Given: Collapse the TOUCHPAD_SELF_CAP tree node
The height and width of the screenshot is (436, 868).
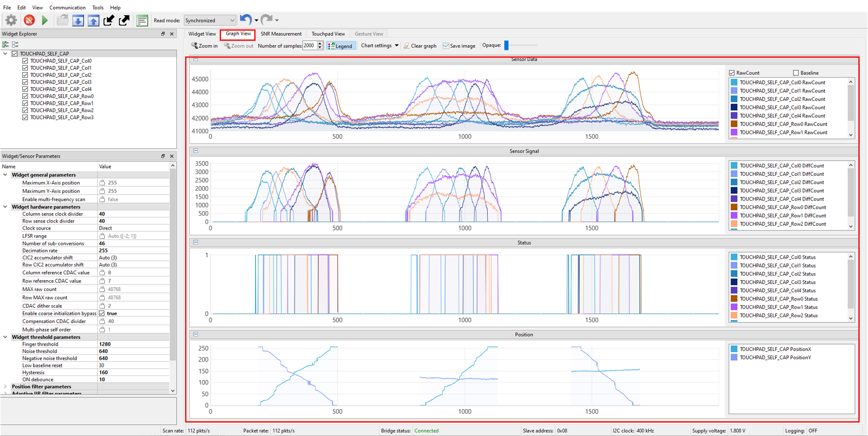Looking at the screenshot, I should 5,54.
